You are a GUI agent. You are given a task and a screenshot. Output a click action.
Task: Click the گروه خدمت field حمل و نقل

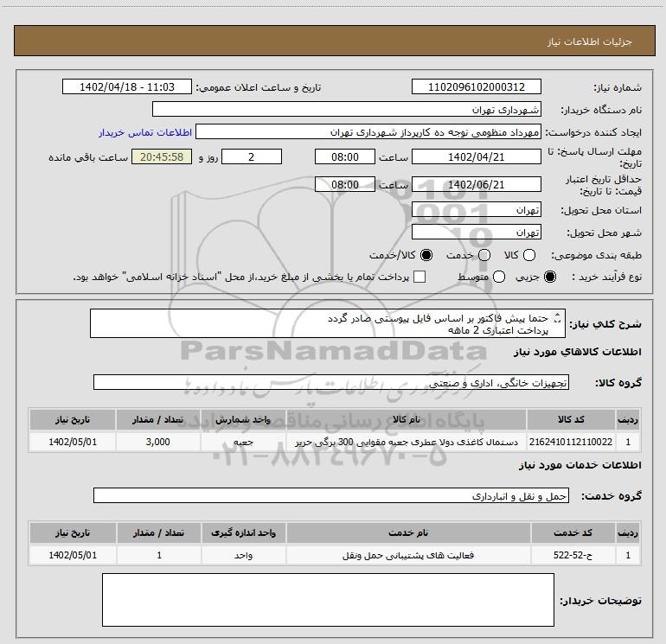(x=331, y=495)
